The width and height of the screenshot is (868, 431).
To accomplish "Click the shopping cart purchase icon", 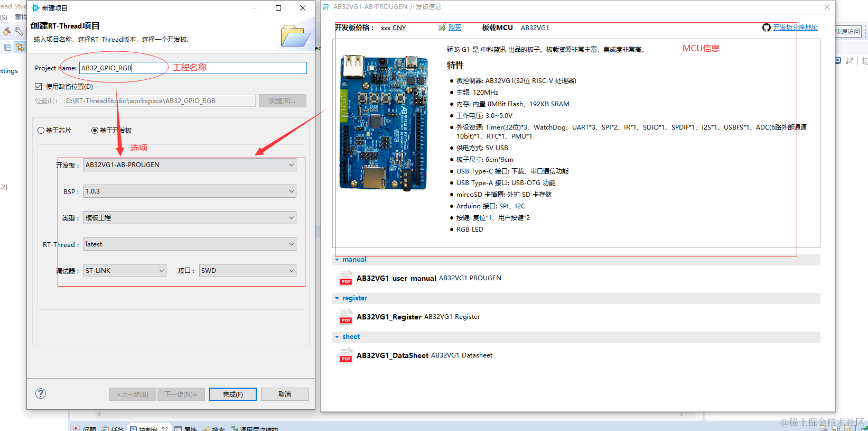I will tap(442, 27).
